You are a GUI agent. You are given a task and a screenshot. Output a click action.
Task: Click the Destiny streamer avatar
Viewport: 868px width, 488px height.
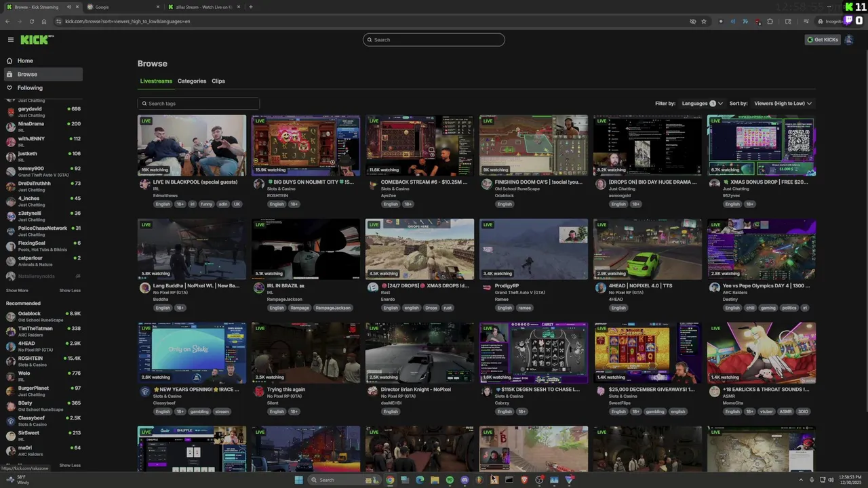click(x=714, y=287)
